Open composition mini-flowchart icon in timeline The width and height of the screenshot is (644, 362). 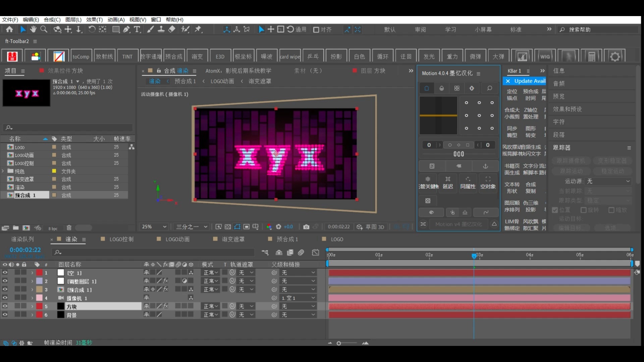pyautogui.click(x=265, y=252)
